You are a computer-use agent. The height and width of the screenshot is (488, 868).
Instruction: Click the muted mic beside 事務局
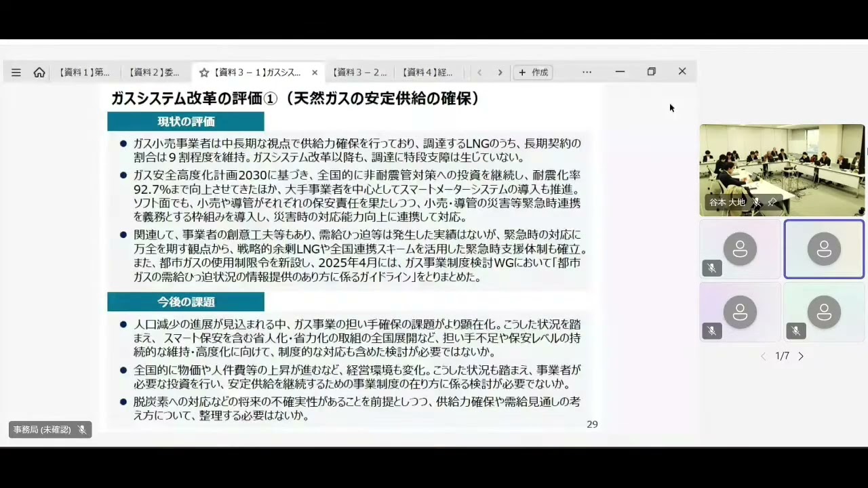click(x=82, y=430)
